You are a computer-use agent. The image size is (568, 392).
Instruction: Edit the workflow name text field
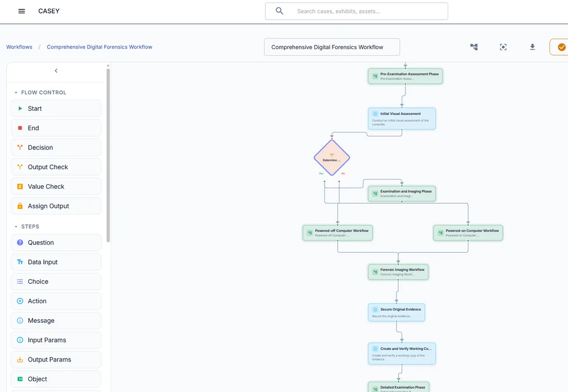(x=332, y=47)
